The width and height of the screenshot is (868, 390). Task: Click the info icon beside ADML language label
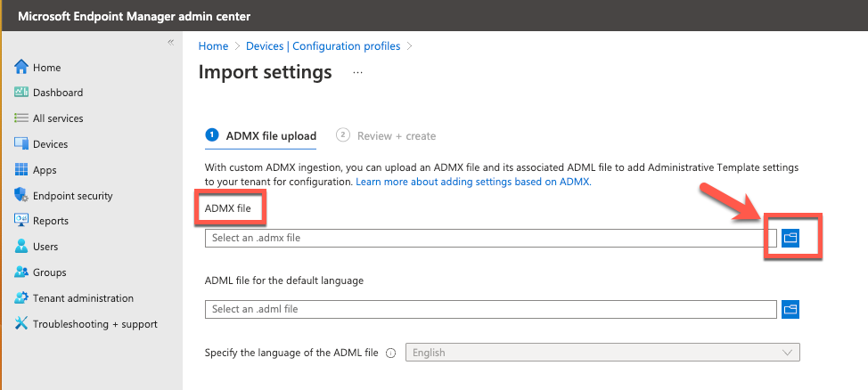(391, 353)
